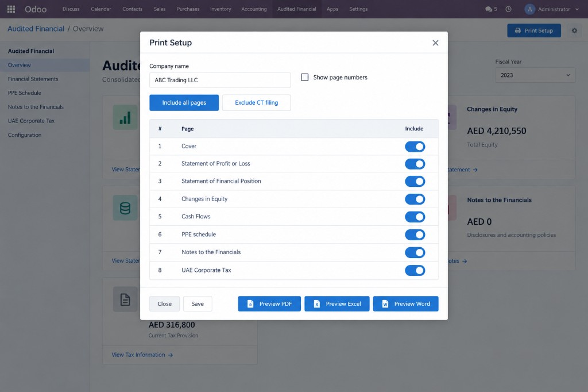Open the Discuss menu
Screen dimensions: 588x392
[x=71, y=9]
